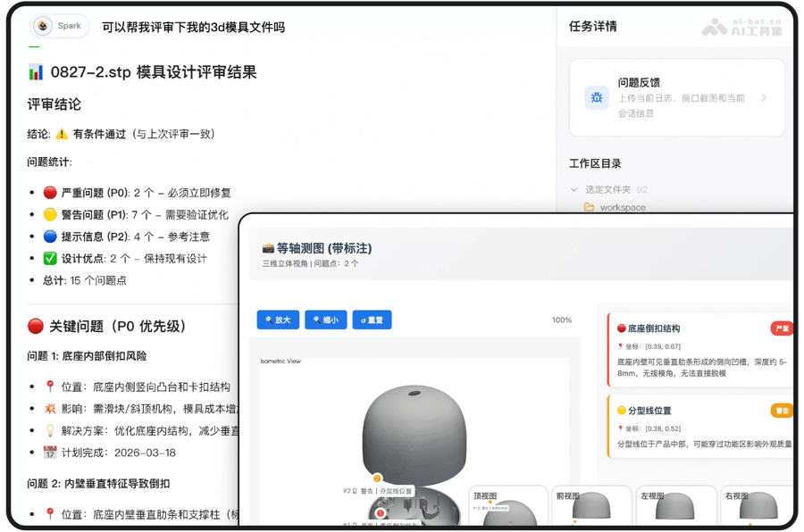Screen dimensions: 804x532
Task: Click orange marker 2 on the 3D model
Action: click(x=377, y=478)
